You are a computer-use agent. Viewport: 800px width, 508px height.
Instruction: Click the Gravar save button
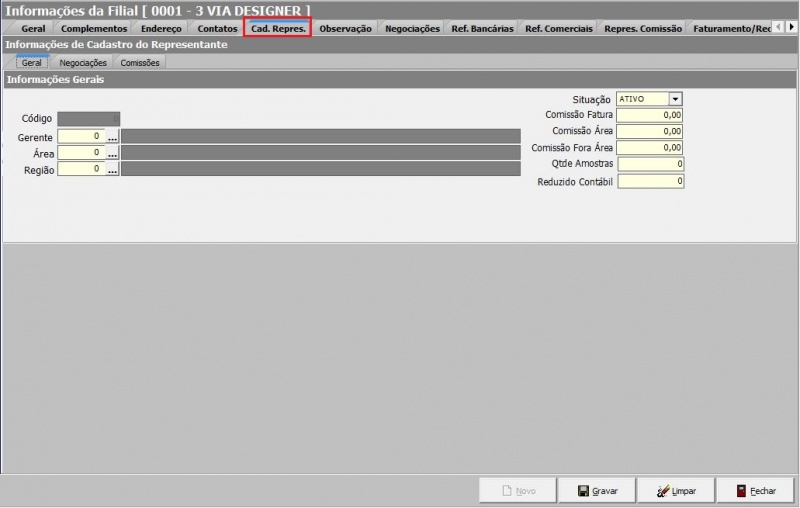click(599, 491)
